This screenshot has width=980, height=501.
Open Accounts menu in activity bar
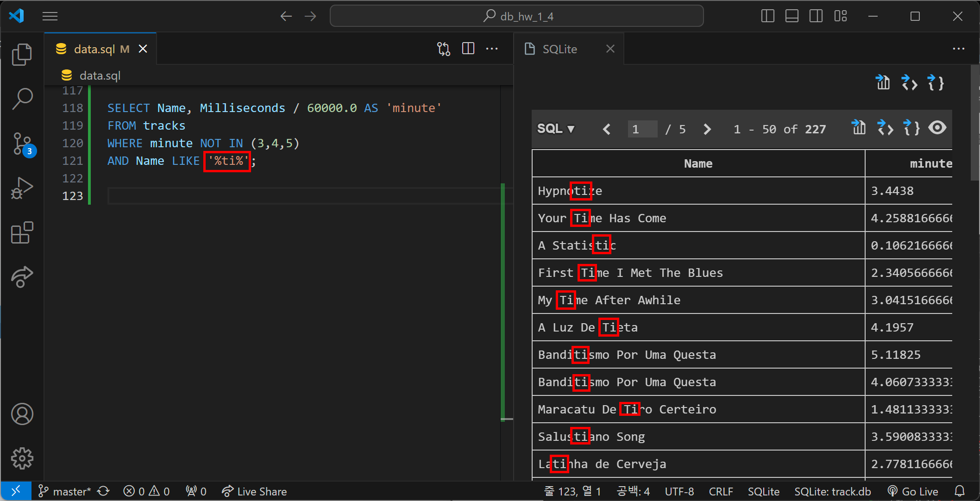[22, 414]
